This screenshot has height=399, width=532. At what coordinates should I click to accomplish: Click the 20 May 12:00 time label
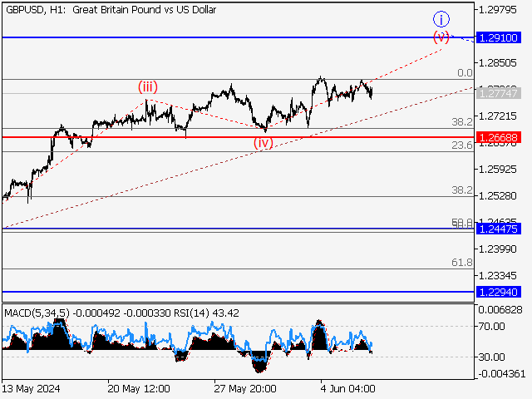(x=139, y=388)
